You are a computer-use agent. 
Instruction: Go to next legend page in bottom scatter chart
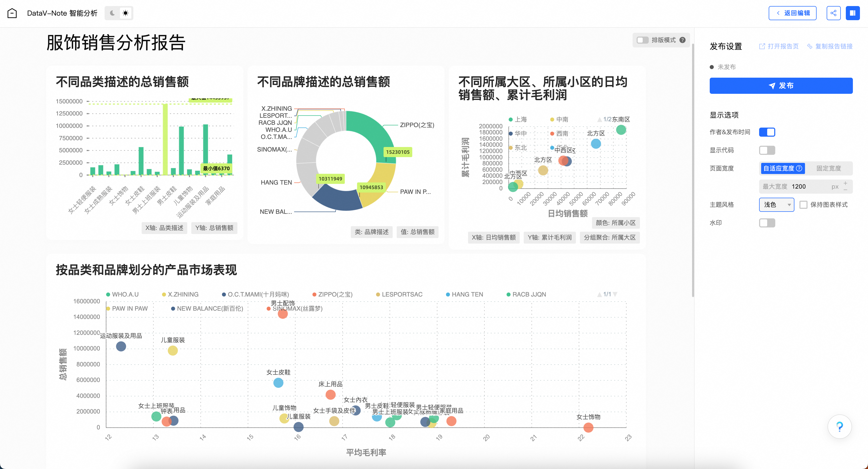[x=615, y=294]
